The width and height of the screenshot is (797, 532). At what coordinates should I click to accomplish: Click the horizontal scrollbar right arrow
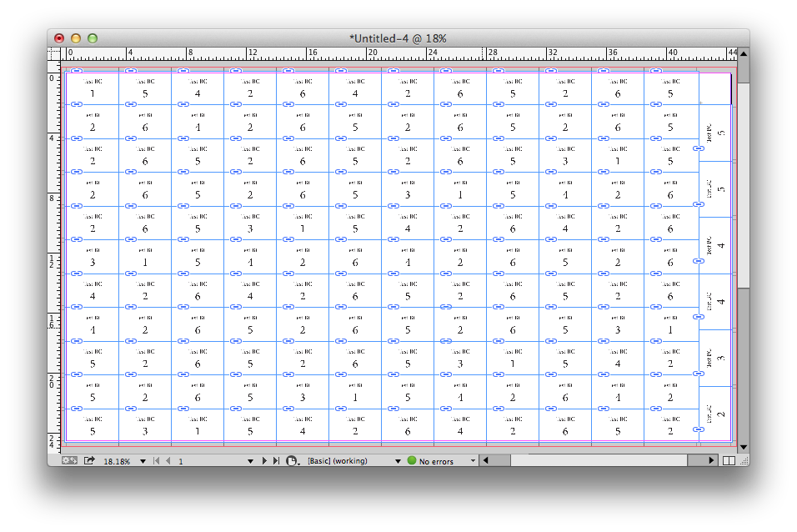pyautogui.click(x=711, y=460)
